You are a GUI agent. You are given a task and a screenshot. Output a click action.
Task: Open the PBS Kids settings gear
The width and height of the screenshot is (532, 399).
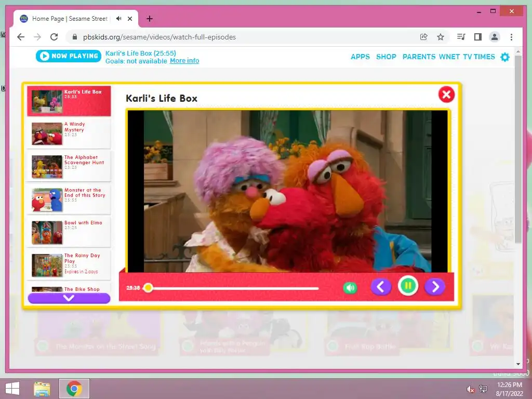505,57
